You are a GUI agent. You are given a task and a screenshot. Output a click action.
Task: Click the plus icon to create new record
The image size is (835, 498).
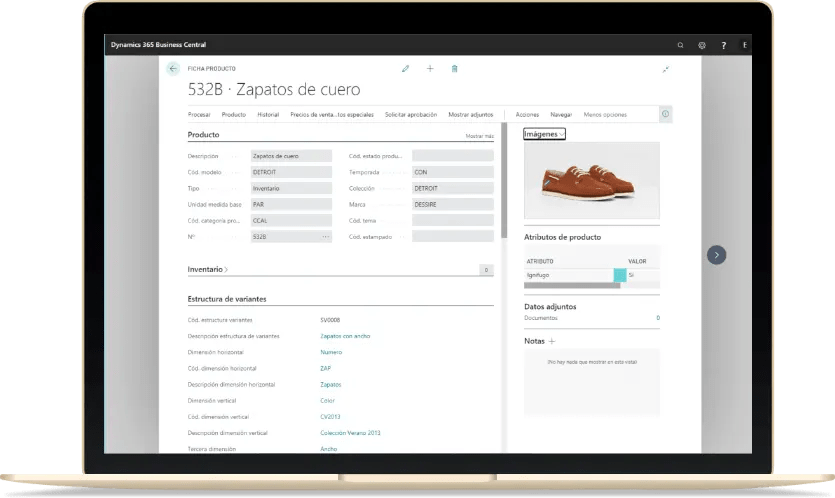coord(430,69)
